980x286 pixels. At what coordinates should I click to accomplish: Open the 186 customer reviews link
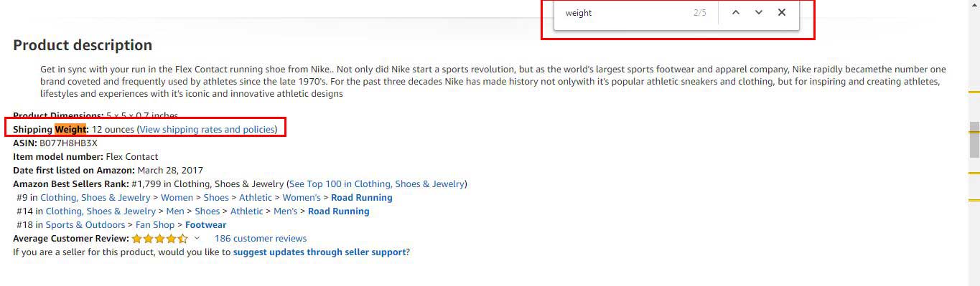(261, 239)
